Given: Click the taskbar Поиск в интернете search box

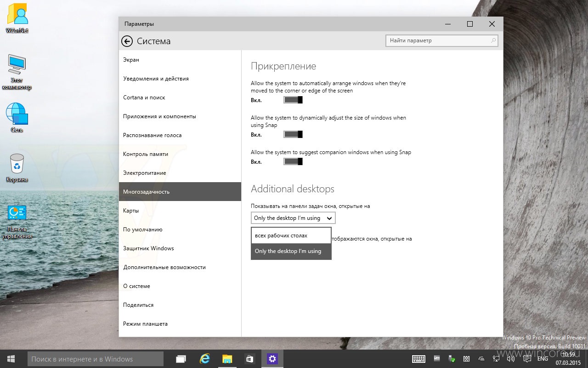Looking at the screenshot, I should [x=96, y=359].
